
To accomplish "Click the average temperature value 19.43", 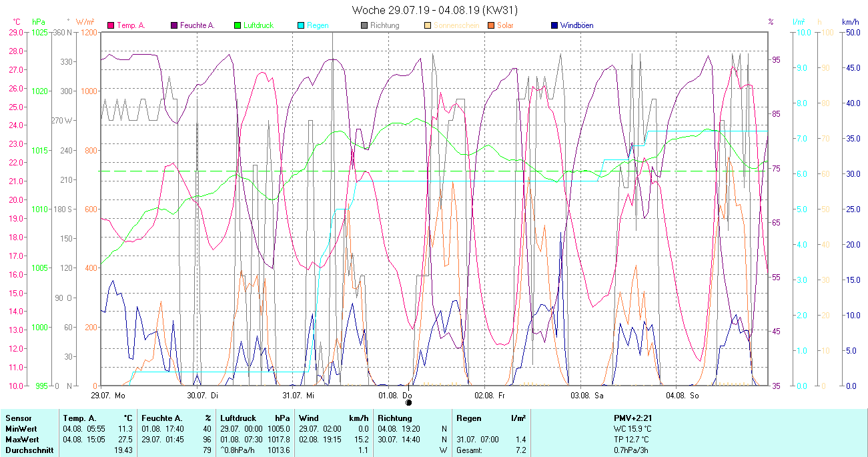I will 123,450.
